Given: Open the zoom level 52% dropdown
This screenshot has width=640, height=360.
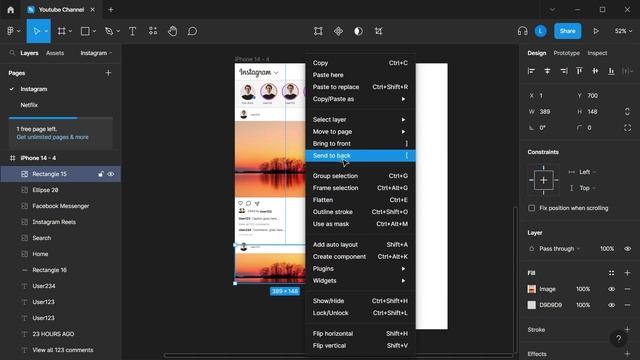Looking at the screenshot, I should click(x=623, y=31).
